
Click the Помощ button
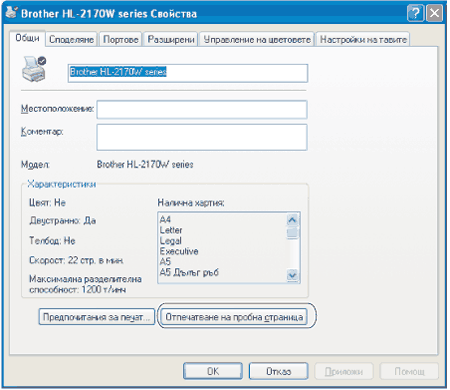click(409, 371)
